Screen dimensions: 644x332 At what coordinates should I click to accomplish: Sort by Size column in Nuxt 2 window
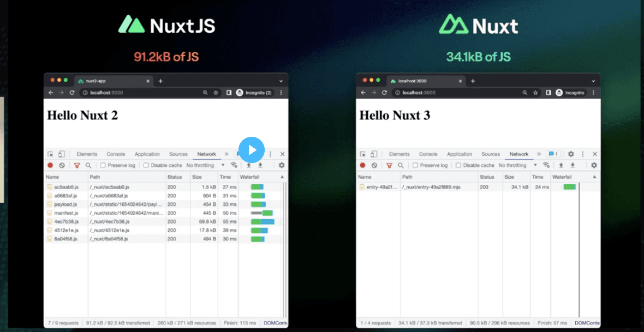204,177
